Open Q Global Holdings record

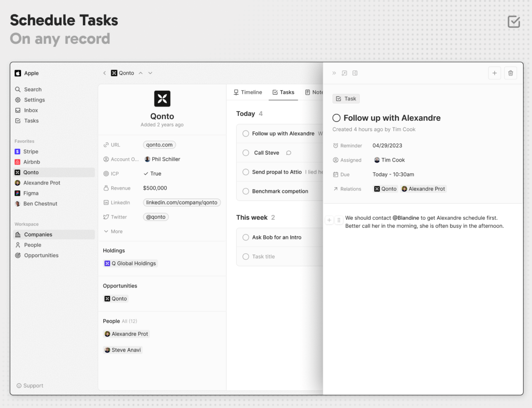point(131,263)
